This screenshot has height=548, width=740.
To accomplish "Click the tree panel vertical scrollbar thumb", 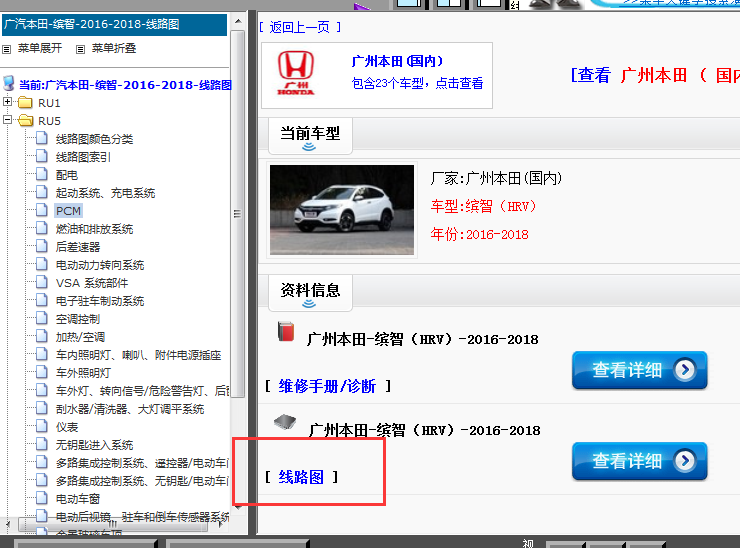I will click(238, 214).
